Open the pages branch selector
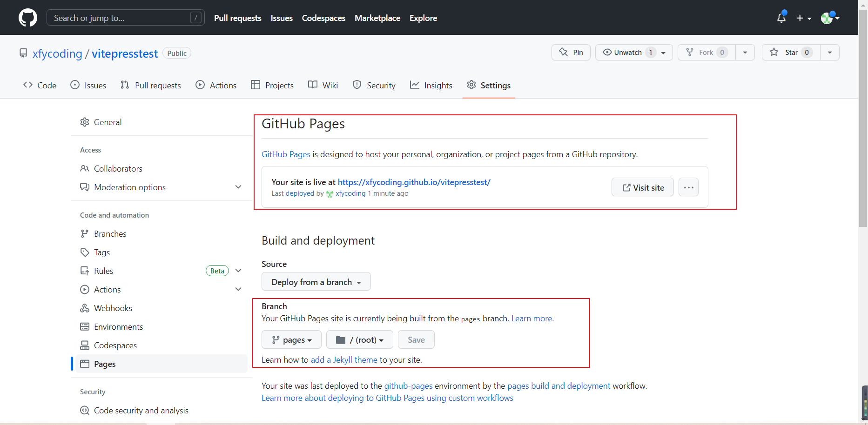868x425 pixels. click(291, 340)
